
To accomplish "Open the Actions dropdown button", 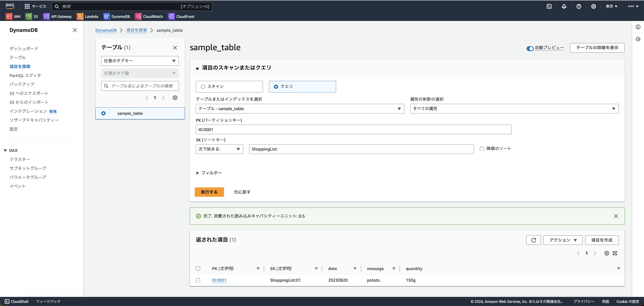I will [563, 240].
